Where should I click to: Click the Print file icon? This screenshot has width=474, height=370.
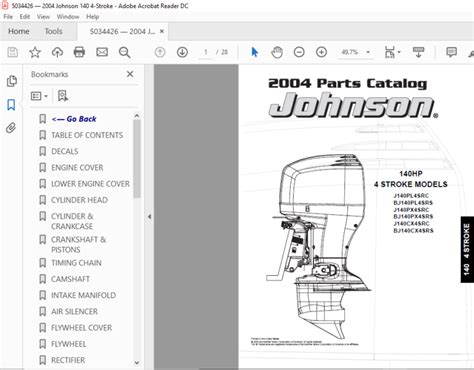[x=79, y=52]
